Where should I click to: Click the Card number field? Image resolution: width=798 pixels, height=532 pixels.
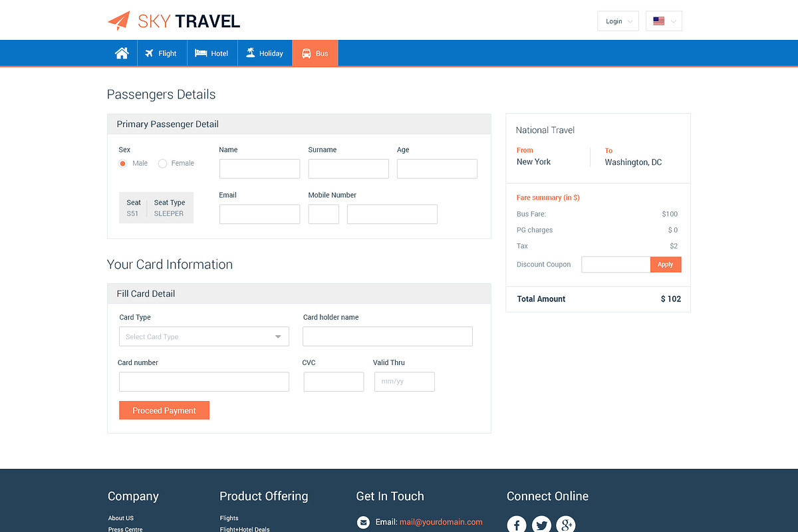coord(204,382)
